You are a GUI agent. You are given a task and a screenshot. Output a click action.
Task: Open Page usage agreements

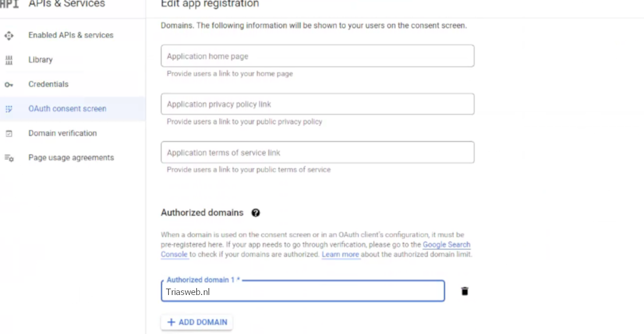coord(71,158)
